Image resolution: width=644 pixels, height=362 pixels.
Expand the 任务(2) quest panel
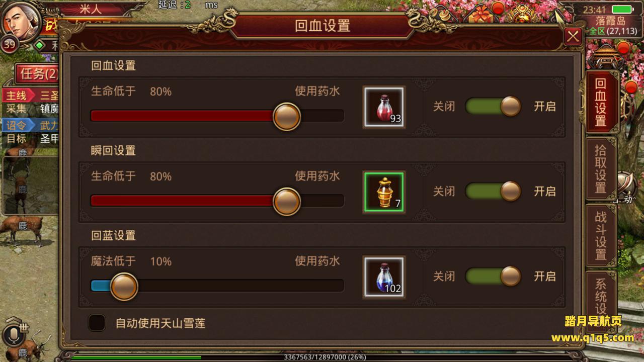pyautogui.click(x=38, y=74)
